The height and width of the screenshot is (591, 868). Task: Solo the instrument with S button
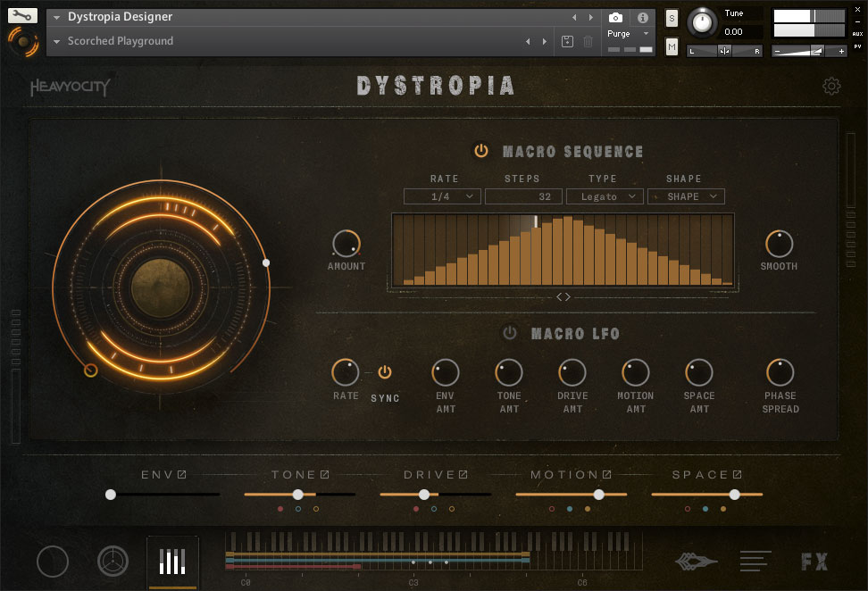click(x=672, y=18)
